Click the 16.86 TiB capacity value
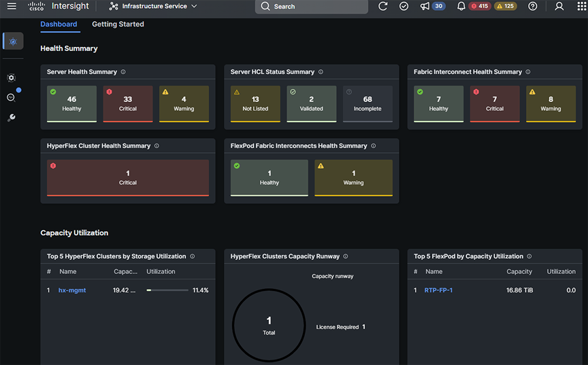588x365 pixels. point(519,290)
